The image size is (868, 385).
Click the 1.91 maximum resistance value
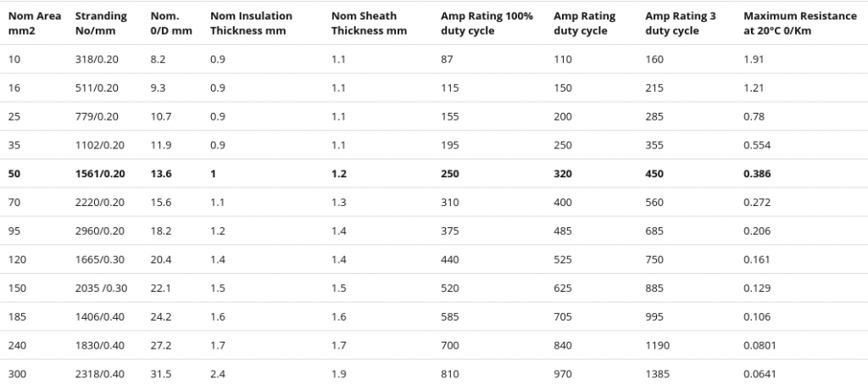[754, 59]
